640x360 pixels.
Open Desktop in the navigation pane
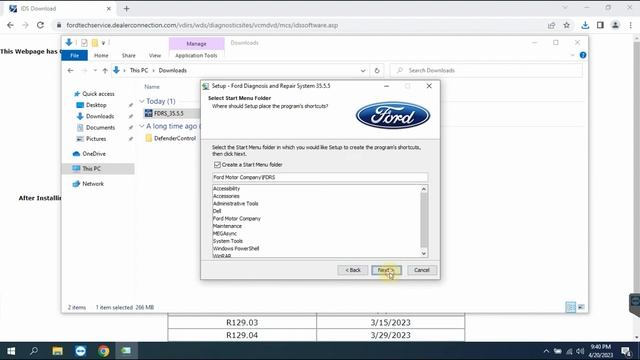(x=96, y=105)
